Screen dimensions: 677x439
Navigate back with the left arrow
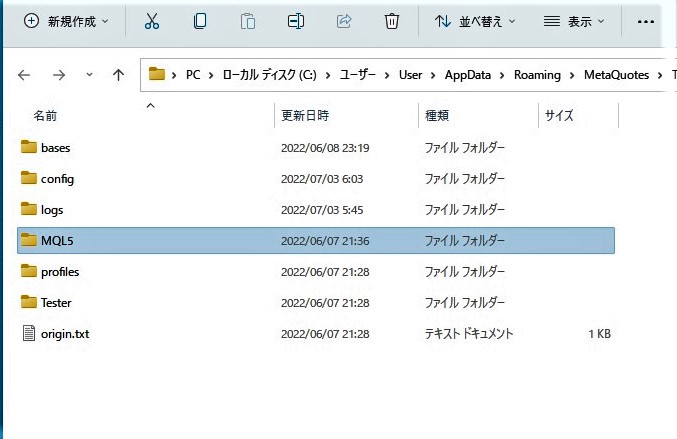coord(25,74)
